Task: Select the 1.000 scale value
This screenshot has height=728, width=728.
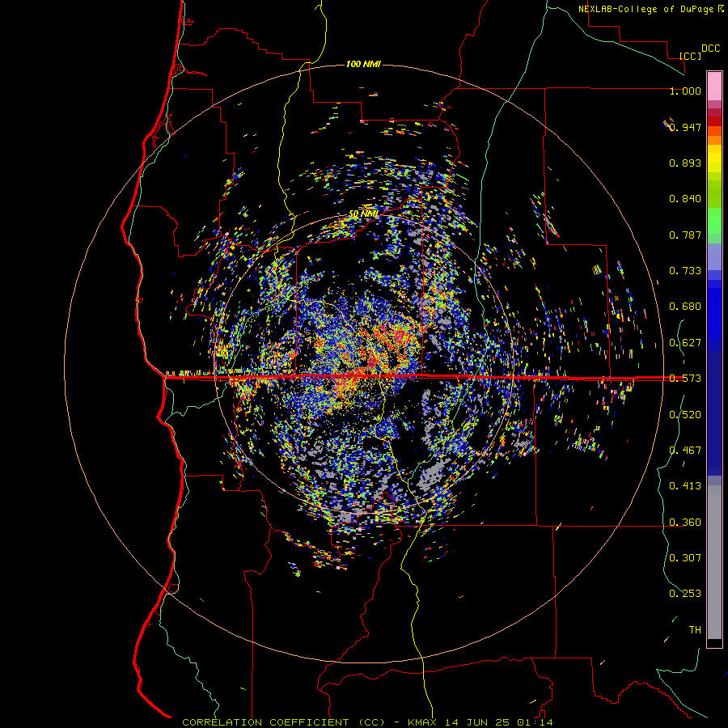Action: (x=685, y=91)
